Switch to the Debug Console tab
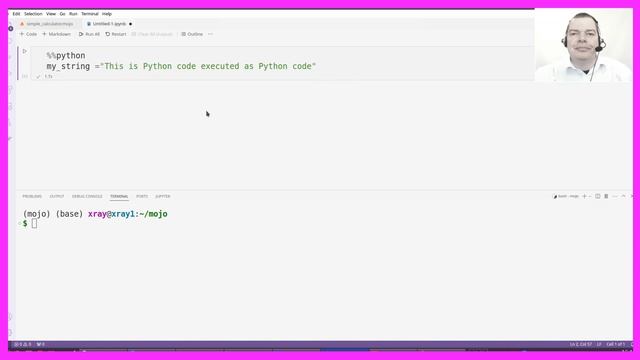 (87, 196)
